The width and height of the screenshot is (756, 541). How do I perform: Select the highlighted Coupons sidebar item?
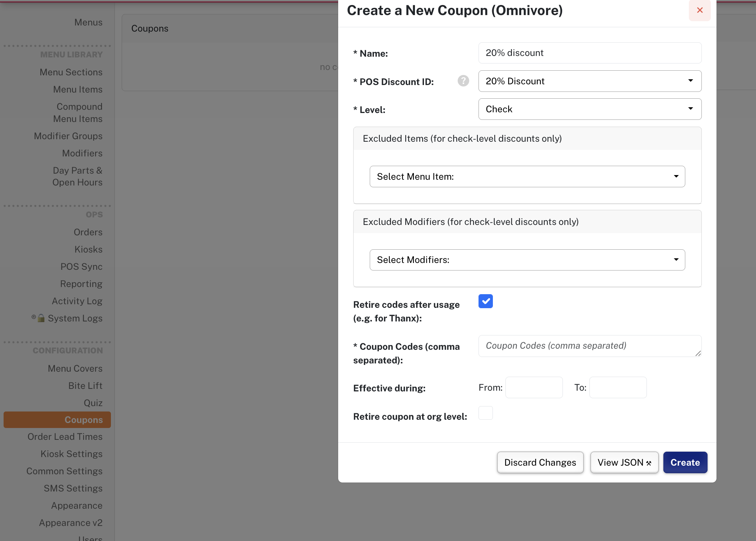point(57,420)
